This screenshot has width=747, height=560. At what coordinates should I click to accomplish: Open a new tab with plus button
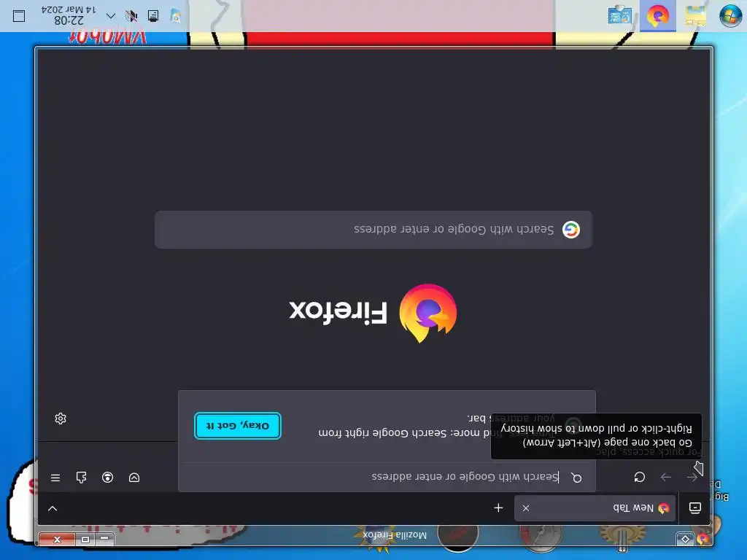pos(498,508)
